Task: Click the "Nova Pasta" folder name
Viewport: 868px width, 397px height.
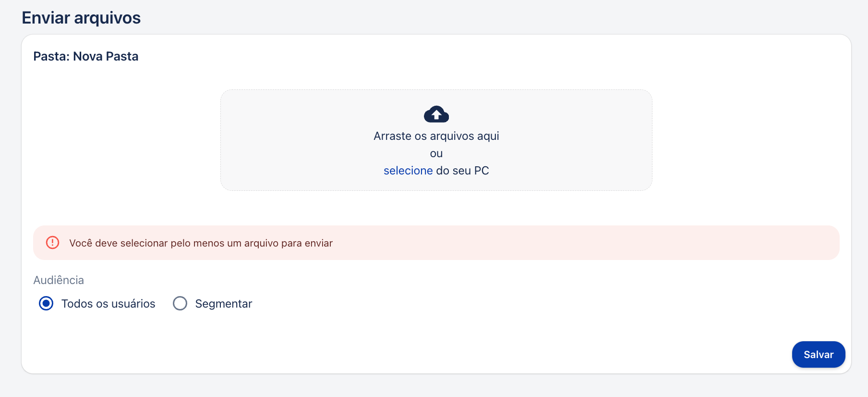Action: coord(106,56)
